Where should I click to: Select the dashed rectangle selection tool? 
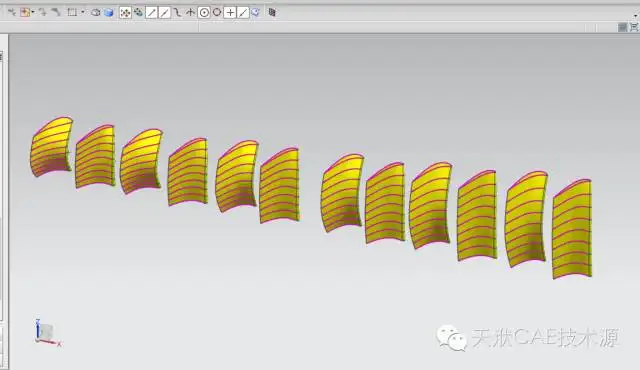tap(72, 13)
